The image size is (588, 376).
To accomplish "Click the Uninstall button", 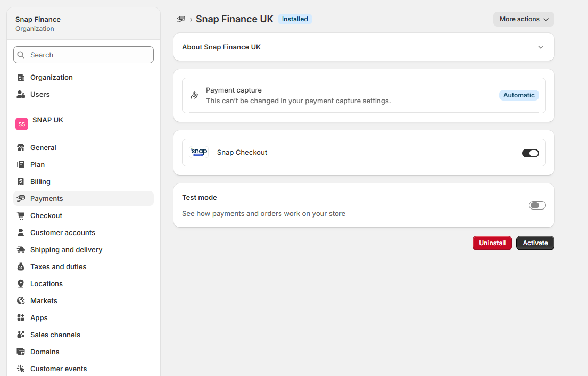I will click(x=492, y=243).
